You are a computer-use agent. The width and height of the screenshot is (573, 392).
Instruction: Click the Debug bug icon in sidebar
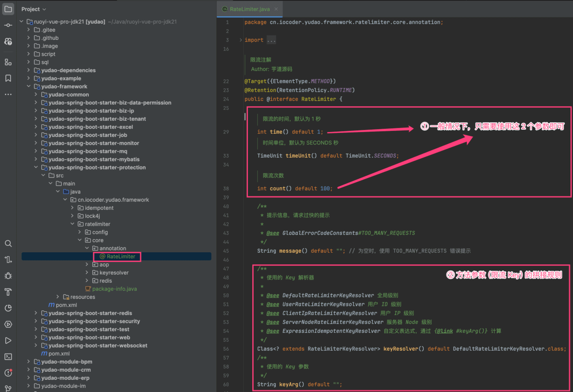pyautogui.click(x=8, y=276)
